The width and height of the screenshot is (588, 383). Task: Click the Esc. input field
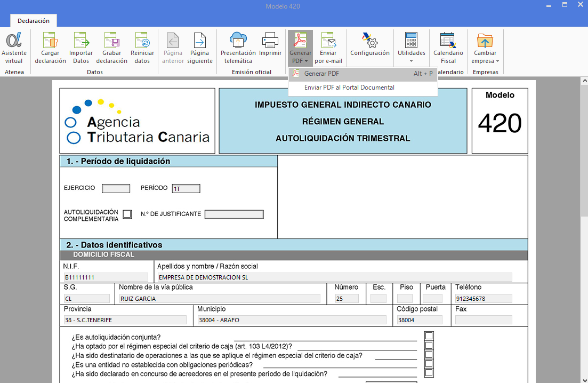tap(378, 299)
